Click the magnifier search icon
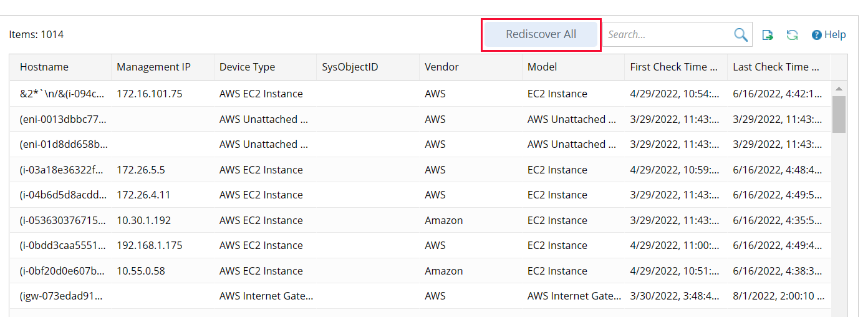 (x=741, y=35)
